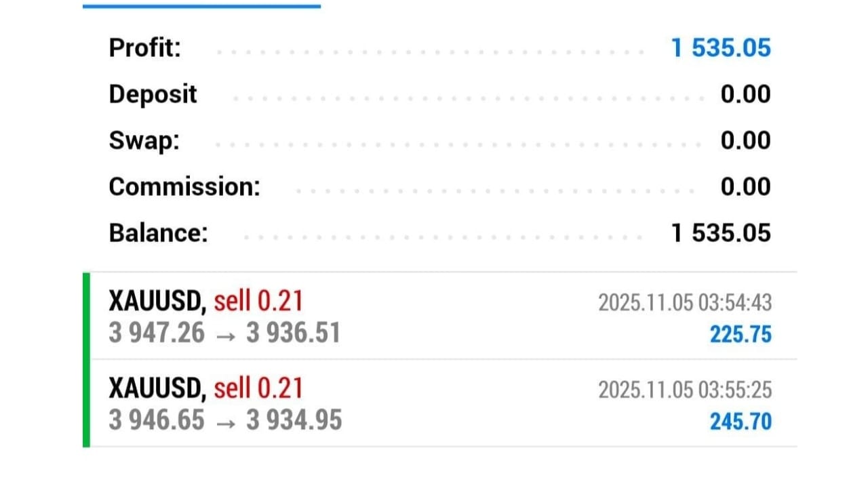
Task: Tap the Swap label
Action: [144, 140]
